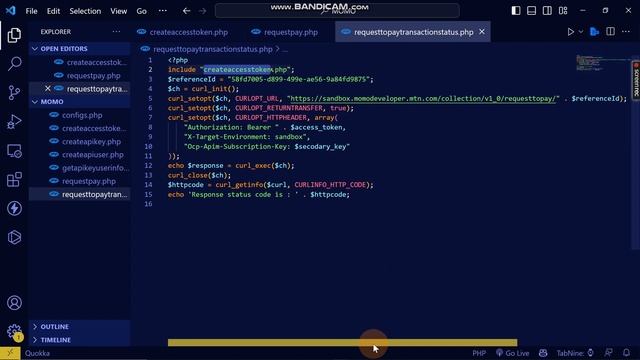640x360 pixels.
Task: Close requesttopaytra... in Open Editors
Action: click(48, 89)
